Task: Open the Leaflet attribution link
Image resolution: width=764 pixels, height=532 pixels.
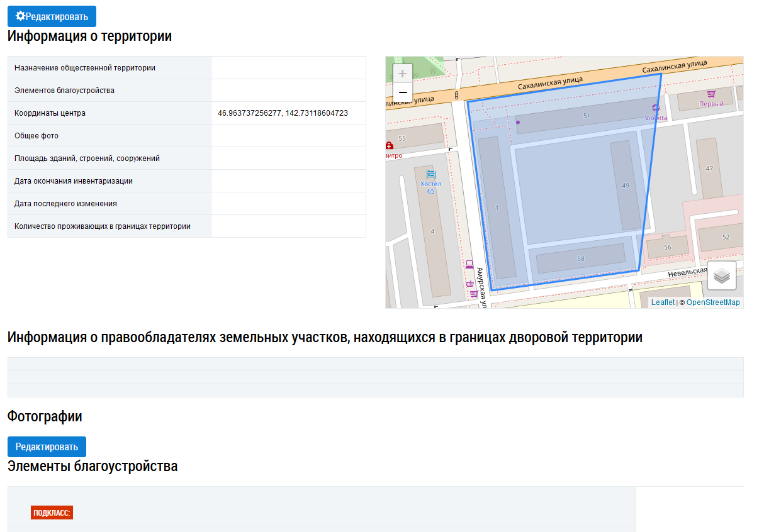Action: click(663, 302)
